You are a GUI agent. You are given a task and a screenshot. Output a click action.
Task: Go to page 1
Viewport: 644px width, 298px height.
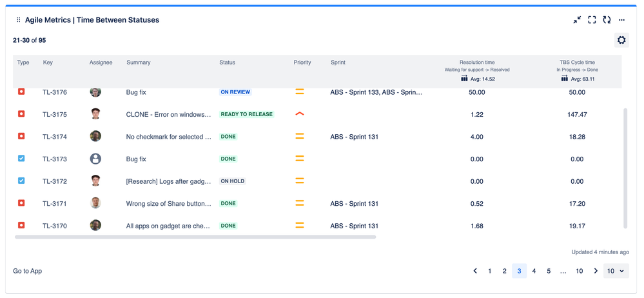point(489,271)
